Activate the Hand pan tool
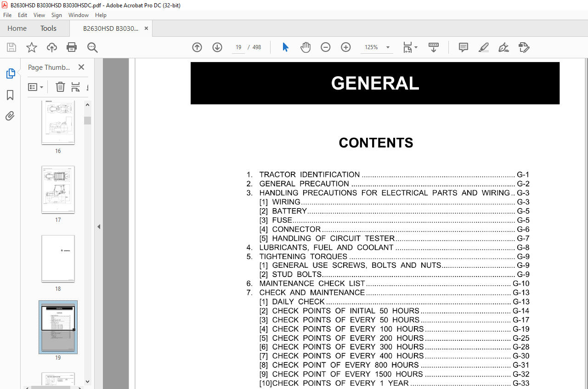The image size is (588, 389). [305, 47]
